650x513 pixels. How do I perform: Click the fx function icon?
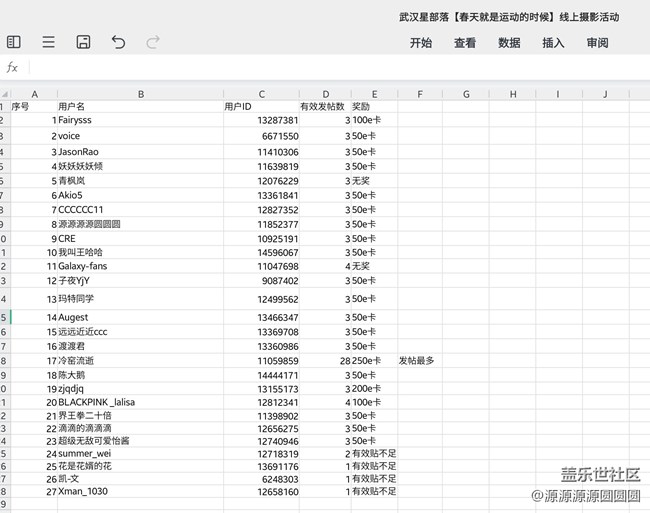click(13, 68)
